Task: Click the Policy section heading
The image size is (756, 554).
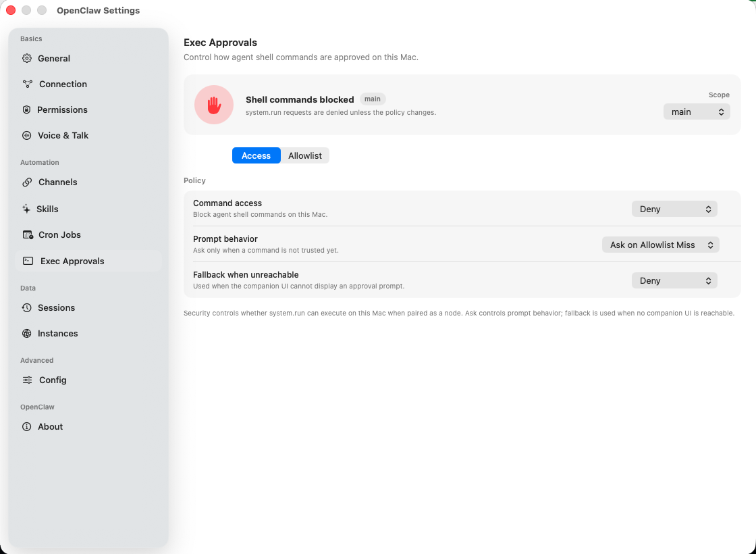Action: (x=195, y=180)
